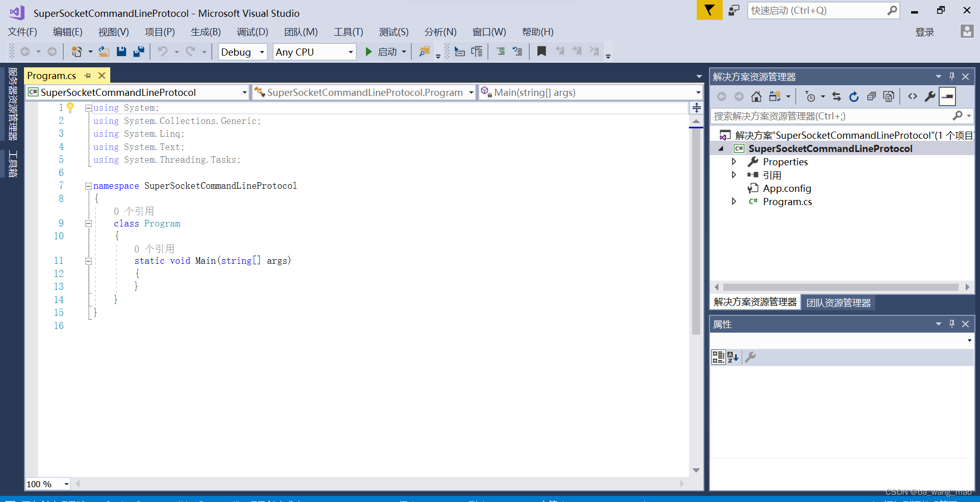Image resolution: width=980 pixels, height=502 pixels.
Task: Open the 调试(D) debug menu
Action: [252, 32]
